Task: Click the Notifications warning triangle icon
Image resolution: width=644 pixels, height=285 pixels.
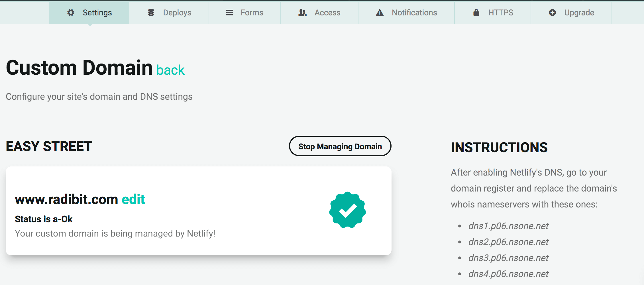Action: point(380,13)
